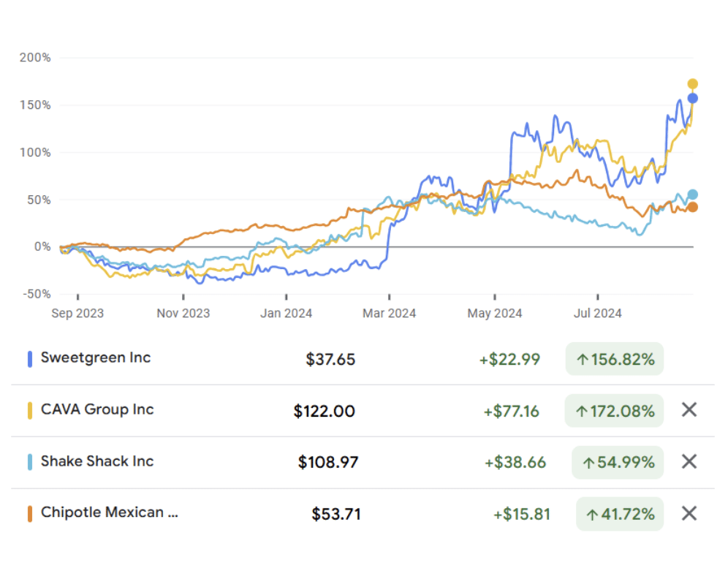
Task: Click the +$38.66 gain value
Action: (x=515, y=462)
